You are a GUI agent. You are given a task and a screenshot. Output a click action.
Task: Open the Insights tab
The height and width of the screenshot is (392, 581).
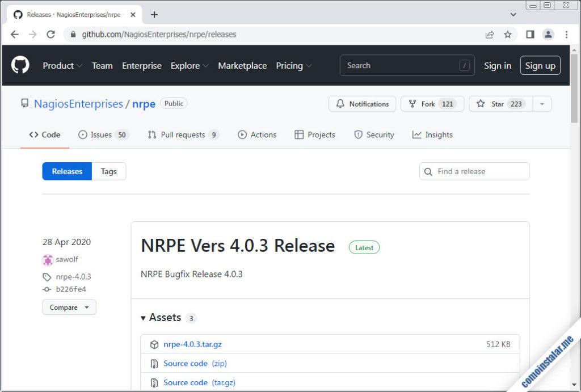(x=437, y=134)
